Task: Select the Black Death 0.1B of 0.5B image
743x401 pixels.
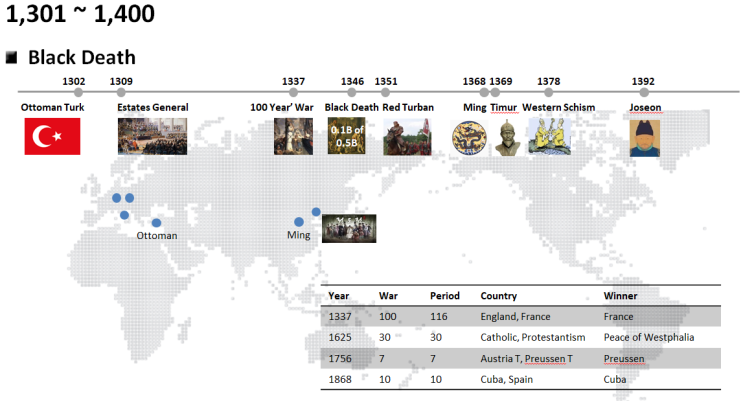Action: [x=346, y=136]
